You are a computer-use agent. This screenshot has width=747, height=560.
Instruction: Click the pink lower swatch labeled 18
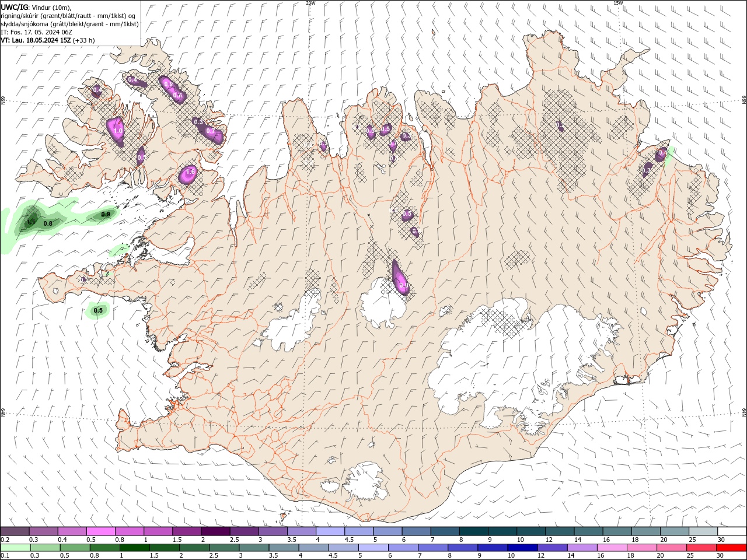(x=641, y=548)
